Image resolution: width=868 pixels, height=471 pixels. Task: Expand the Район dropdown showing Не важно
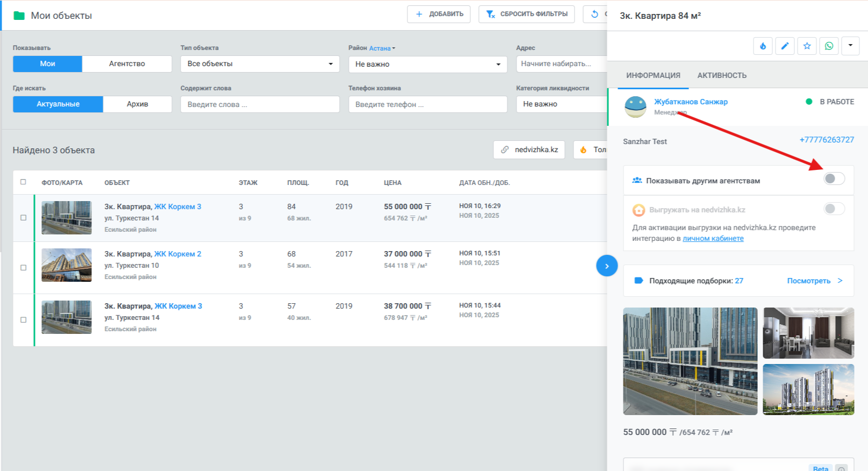point(427,65)
